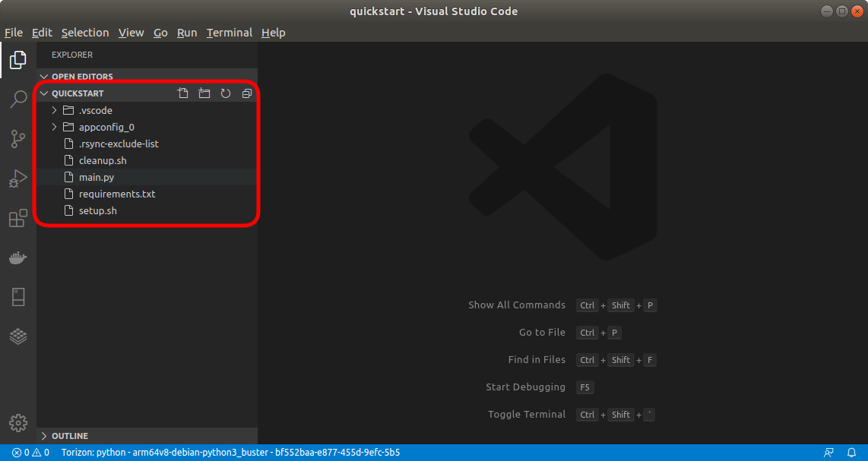The image size is (868, 461).
Task: Open the File menu
Action: click(14, 33)
